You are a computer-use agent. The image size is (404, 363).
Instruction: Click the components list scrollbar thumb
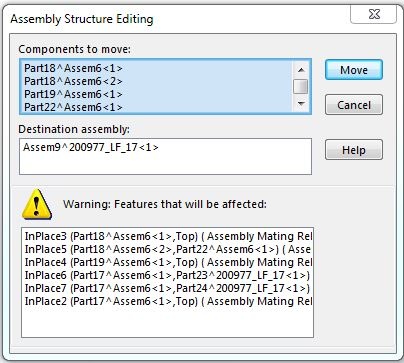tap(301, 87)
